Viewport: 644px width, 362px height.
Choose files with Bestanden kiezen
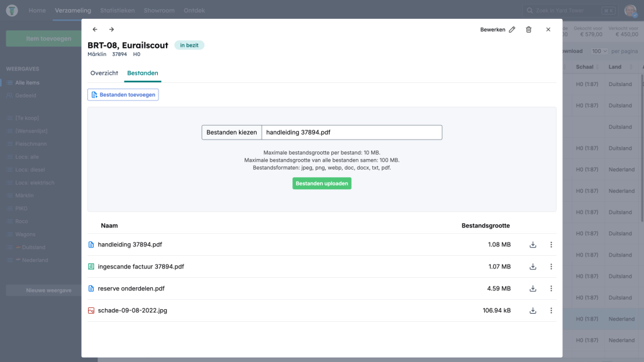(x=231, y=133)
